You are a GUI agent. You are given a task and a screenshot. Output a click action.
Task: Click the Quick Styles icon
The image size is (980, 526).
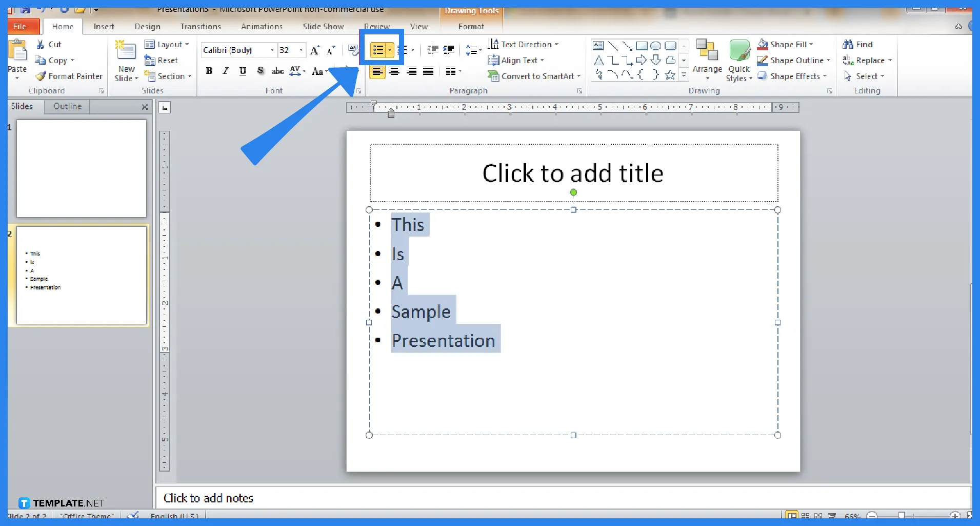tap(738, 60)
